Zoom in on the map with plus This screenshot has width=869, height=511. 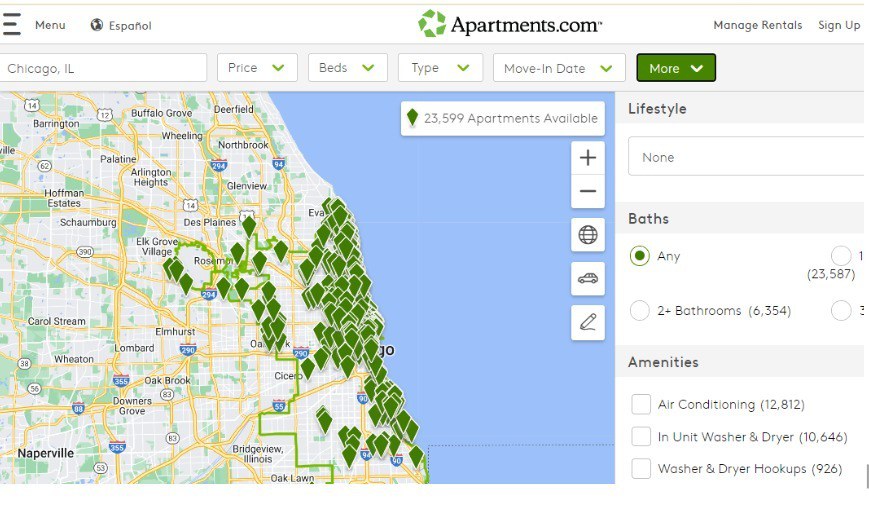click(x=588, y=157)
